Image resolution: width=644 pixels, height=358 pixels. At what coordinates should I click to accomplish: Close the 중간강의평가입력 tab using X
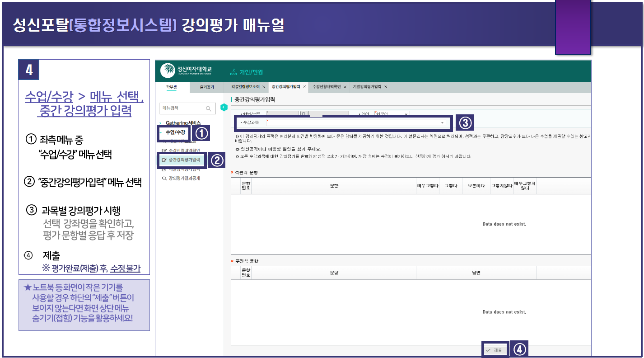pyautogui.click(x=304, y=86)
